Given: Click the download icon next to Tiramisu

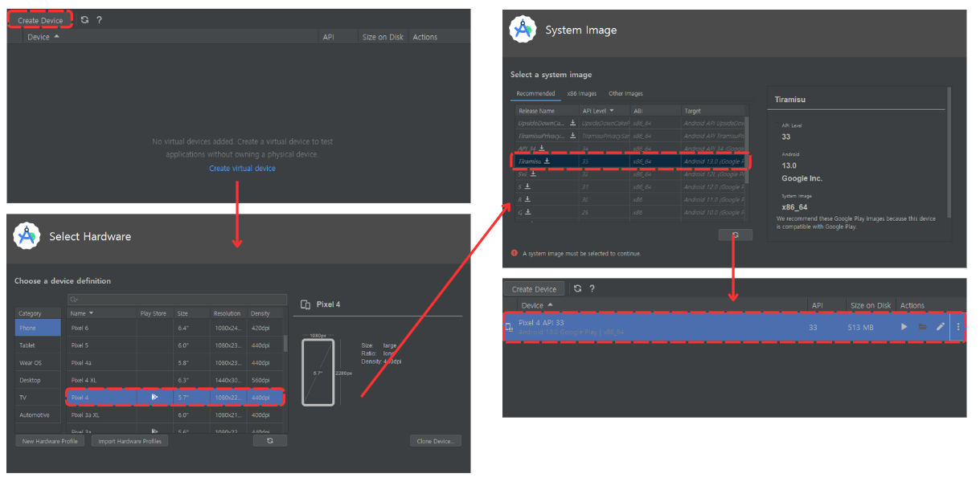Looking at the screenshot, I should [x=547, y=161].
